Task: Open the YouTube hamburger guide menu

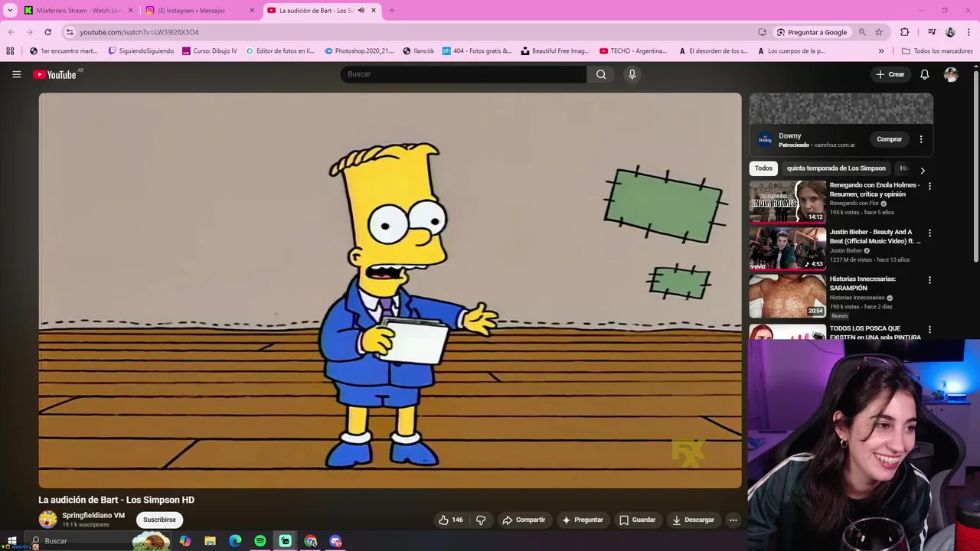Action: (x=16, y=74)
